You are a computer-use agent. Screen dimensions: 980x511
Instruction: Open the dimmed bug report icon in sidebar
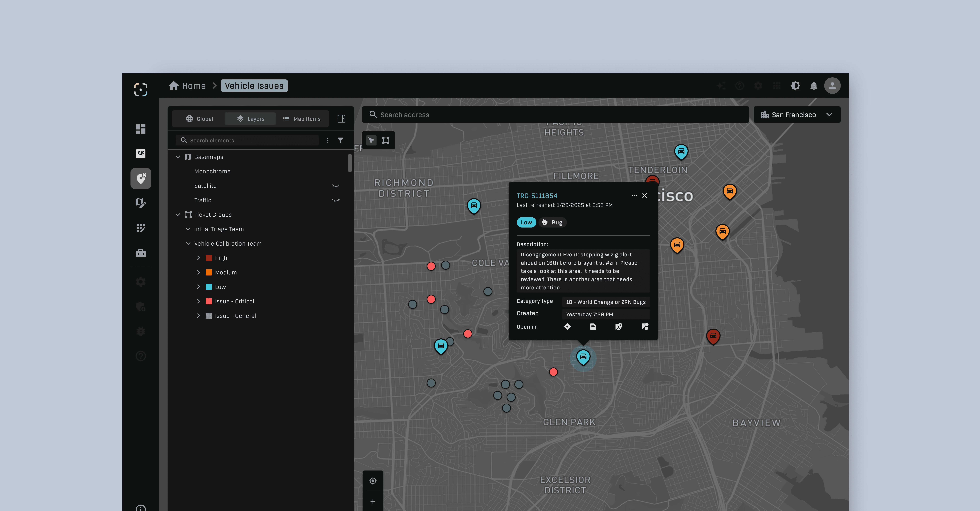[x=141, y=331]
